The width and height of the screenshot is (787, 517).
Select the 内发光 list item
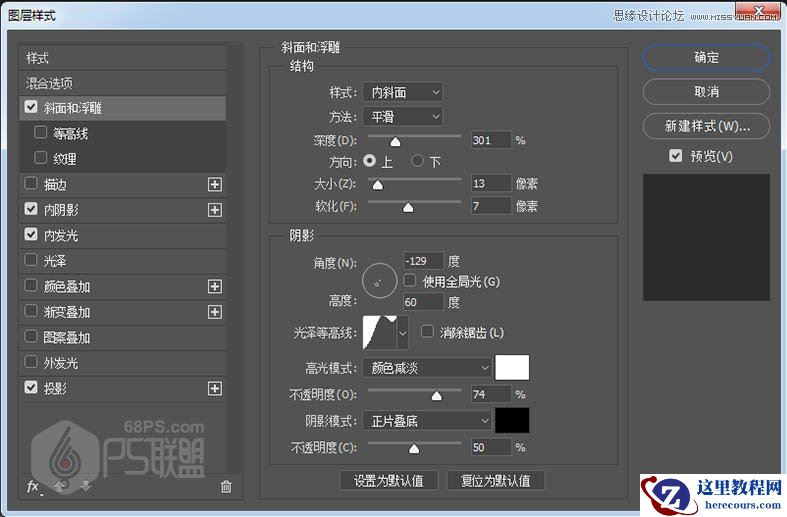click(x=122, y=235)
